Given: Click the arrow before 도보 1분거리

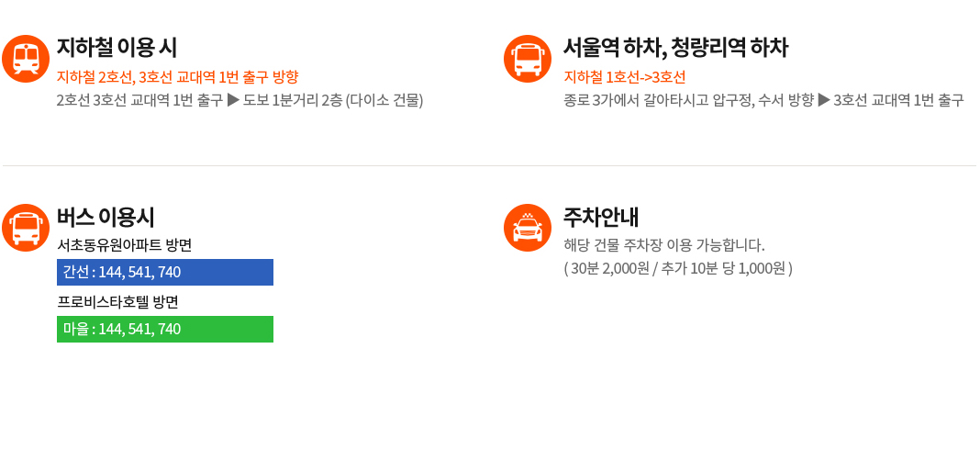Looking at the screenshot, I should click(233, 100).
